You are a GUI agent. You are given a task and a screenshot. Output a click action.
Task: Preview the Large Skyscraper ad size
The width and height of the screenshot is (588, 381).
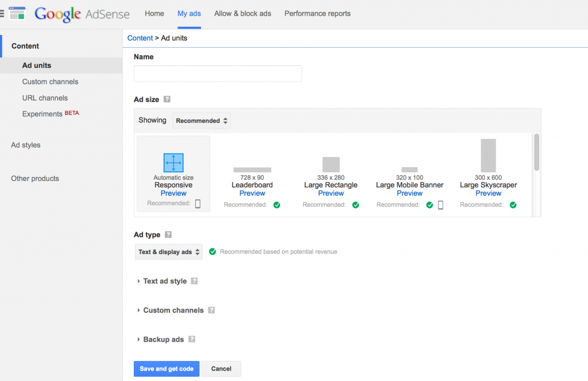[488, 193]
